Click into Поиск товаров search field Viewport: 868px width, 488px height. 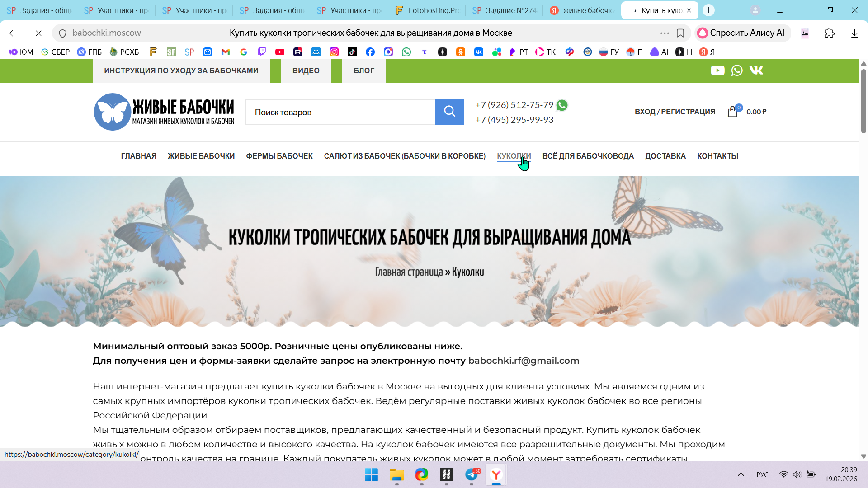point(340,112)
